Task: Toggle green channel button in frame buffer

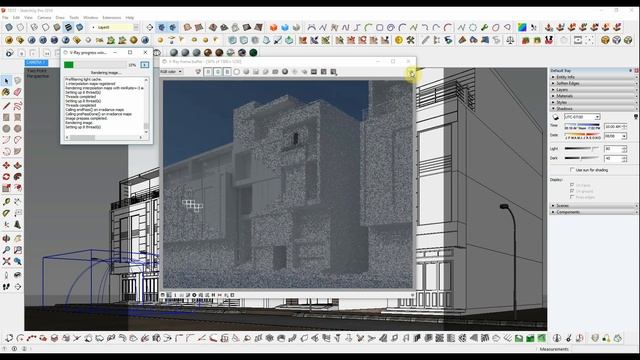Action: pyautogui.click(x=218, y=72)
